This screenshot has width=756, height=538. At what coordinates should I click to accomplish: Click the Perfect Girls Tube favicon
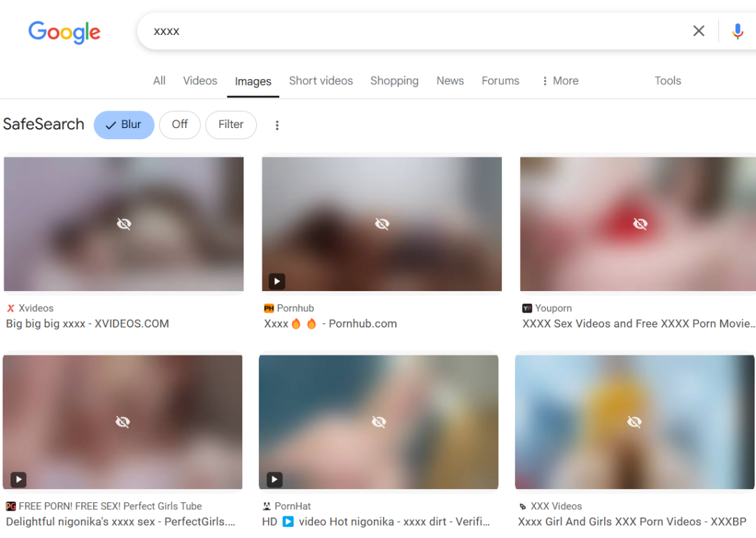coord(10,507)
